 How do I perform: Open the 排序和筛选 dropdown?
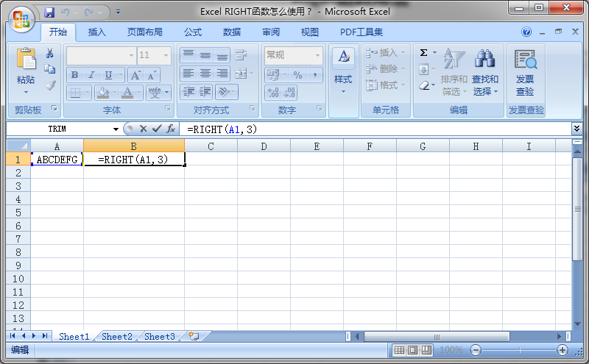(454, 71)
